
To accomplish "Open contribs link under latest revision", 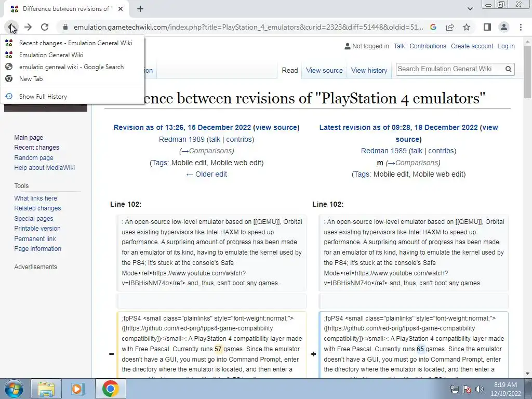I will pos(441,151).
